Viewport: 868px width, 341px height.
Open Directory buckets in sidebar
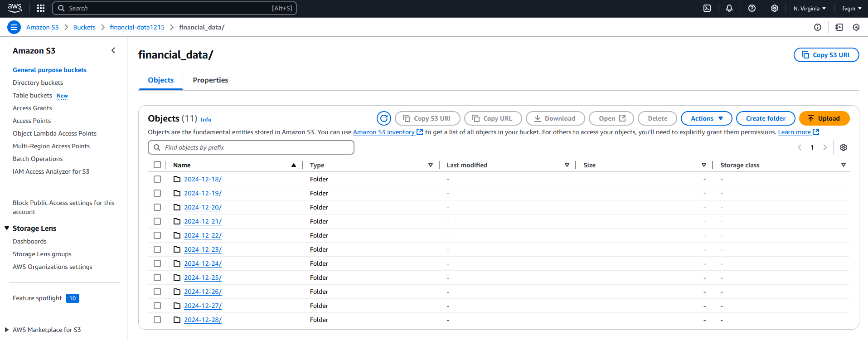(x=38, y=83)
